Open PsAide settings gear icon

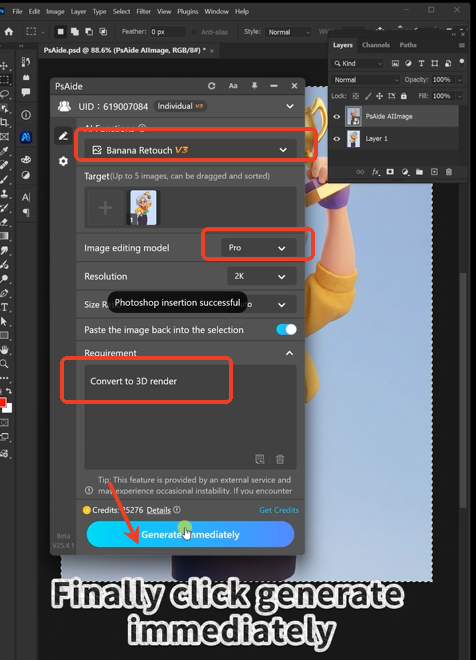click(x=63, y=161)
